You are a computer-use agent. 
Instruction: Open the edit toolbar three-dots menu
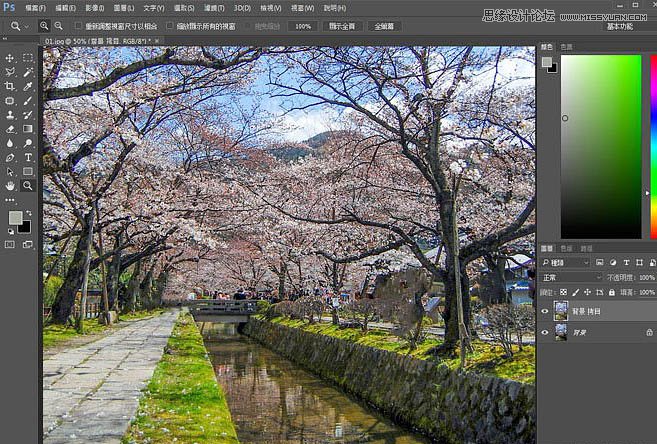pyautogui.click(x=10, y=200)
